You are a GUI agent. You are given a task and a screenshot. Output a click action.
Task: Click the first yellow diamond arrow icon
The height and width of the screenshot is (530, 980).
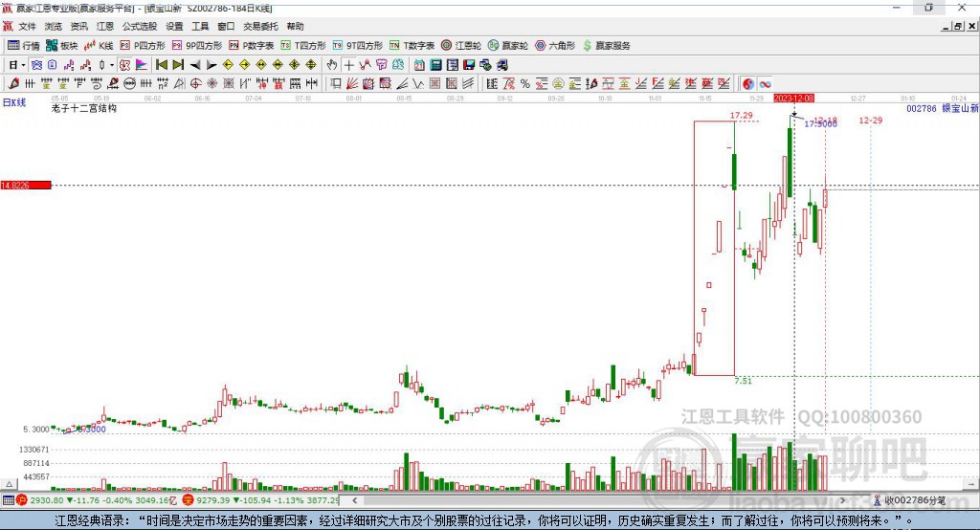(228, 65)
